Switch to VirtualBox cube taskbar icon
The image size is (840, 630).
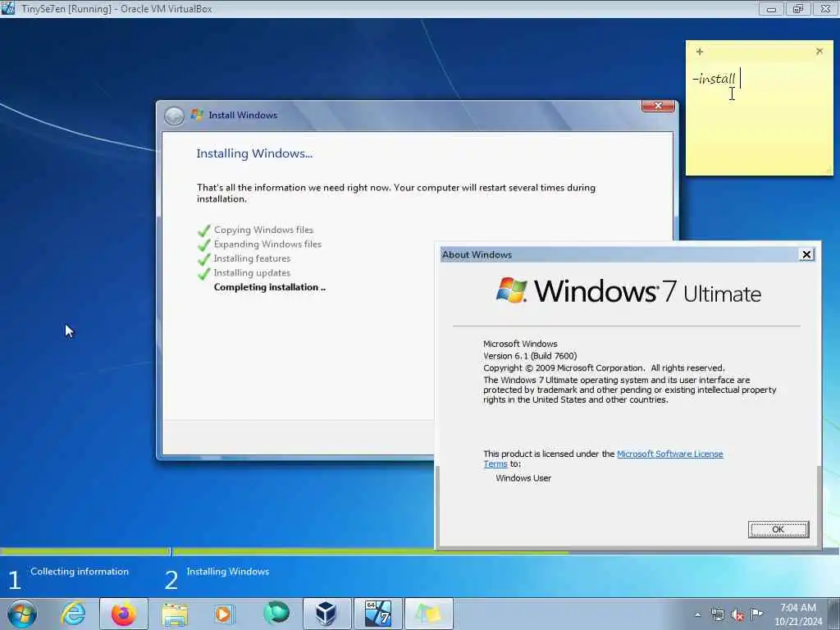coord(326,614)
